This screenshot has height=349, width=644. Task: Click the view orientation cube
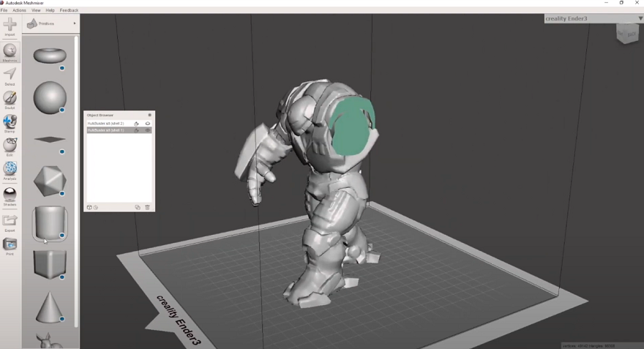coord(628,33)
